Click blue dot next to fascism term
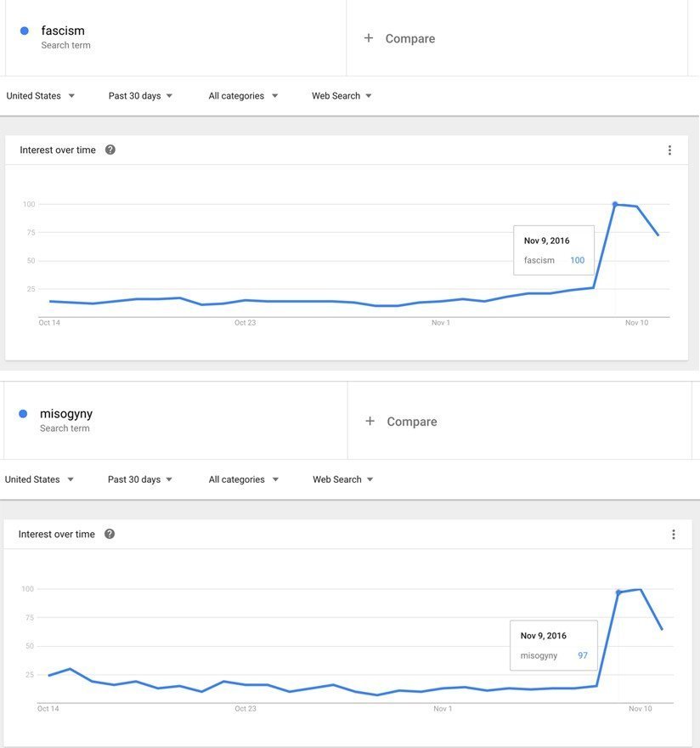Screen dimensions: 700x748 click(24, 31)
